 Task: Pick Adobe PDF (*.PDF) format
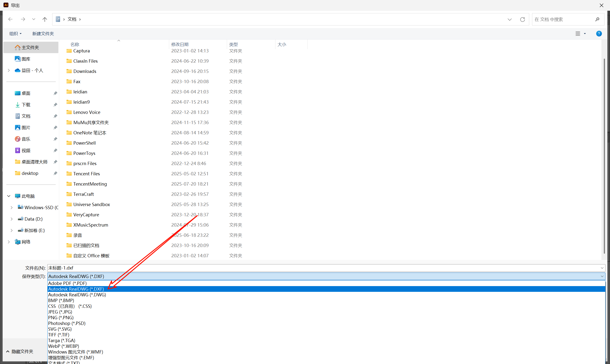(67, 283)
